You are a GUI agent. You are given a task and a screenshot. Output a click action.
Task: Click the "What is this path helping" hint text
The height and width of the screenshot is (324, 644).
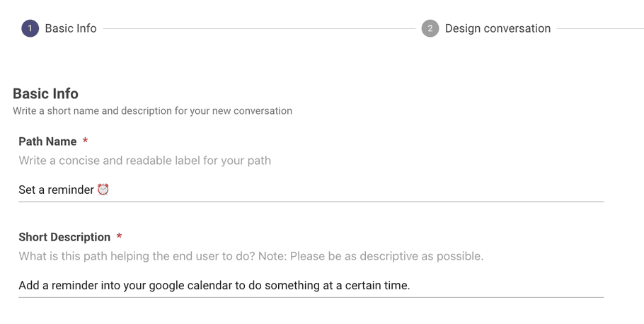pos(251,256)
